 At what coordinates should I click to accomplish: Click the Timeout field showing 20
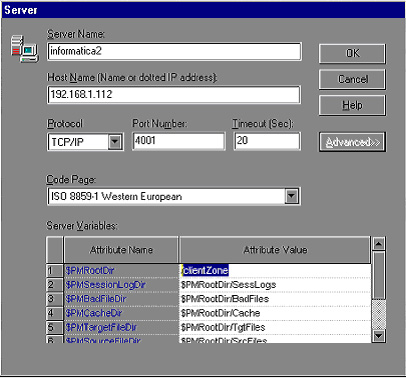tap(267, 141)
